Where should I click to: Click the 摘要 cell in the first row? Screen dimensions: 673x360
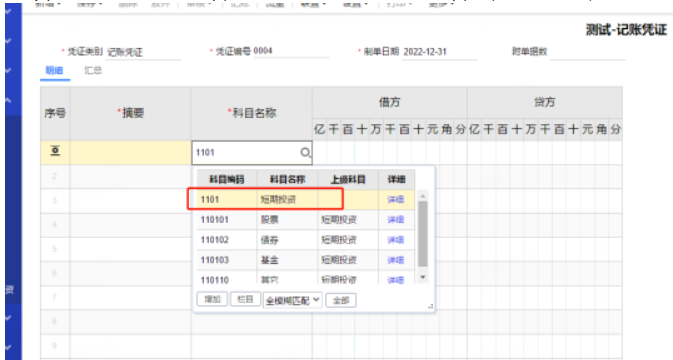point(130,153)
